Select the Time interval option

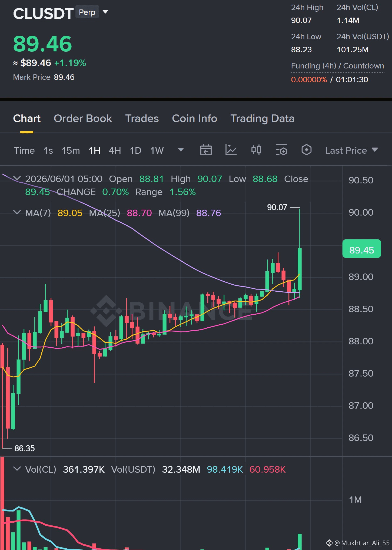[24, 150]
